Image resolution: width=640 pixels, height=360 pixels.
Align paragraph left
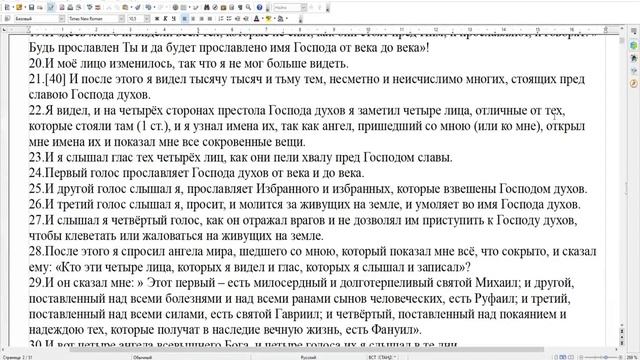pyautogui.click(x=184, y=18)
